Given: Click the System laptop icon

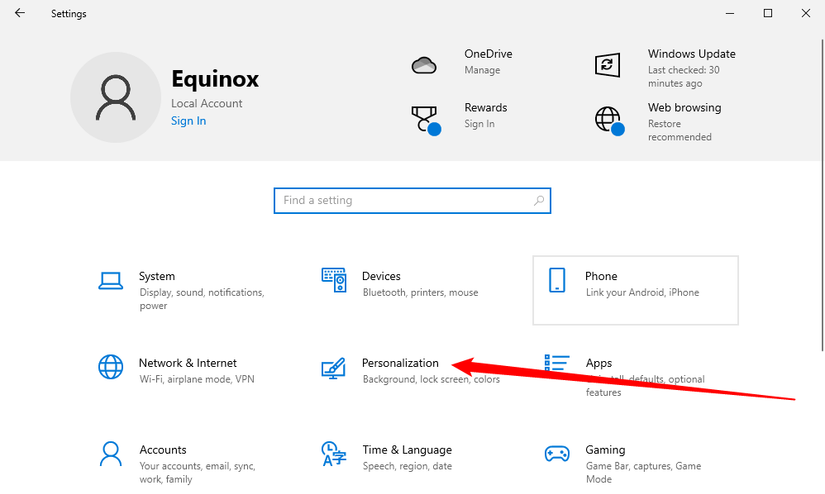Looking at the screenshot, I should click(x=110, y=281).
